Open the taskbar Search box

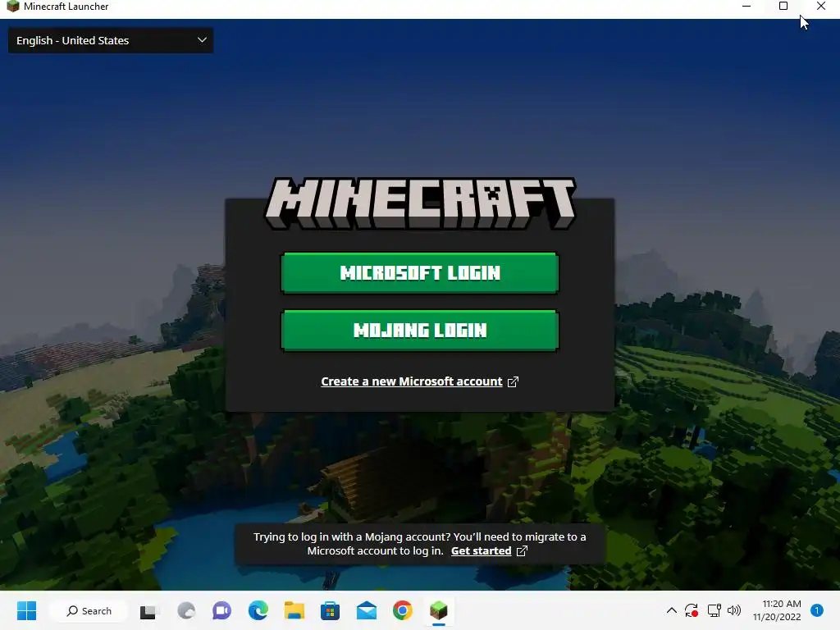pos(89,610)
